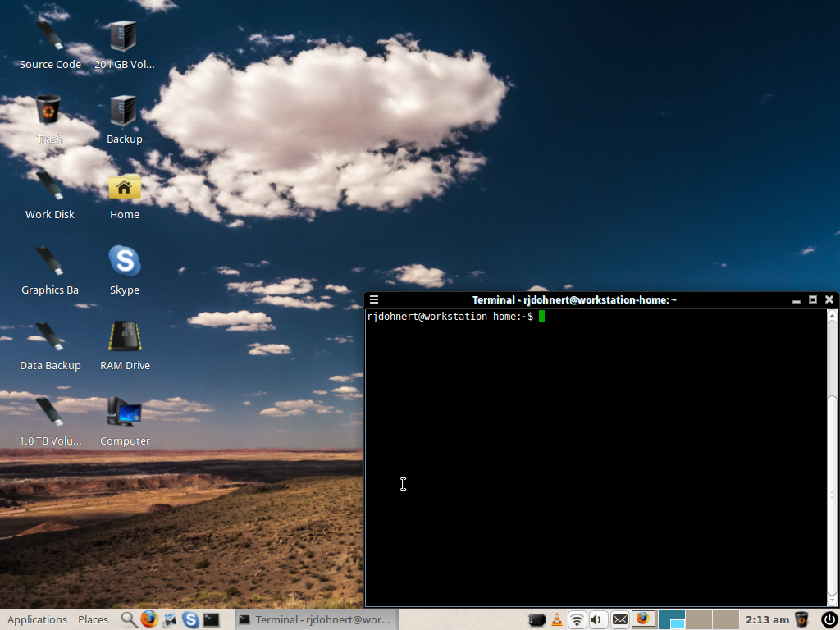Mute audio via the speaker tray icon

(596, 619)
